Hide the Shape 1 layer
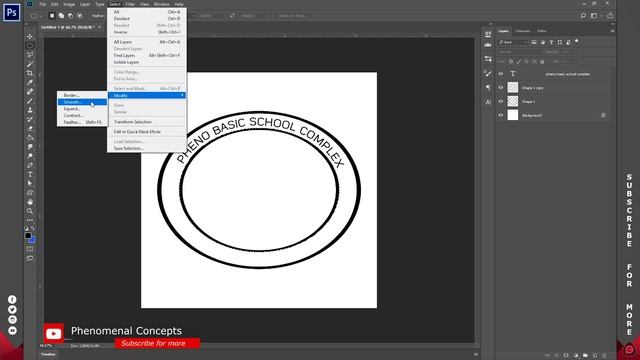 501,101
